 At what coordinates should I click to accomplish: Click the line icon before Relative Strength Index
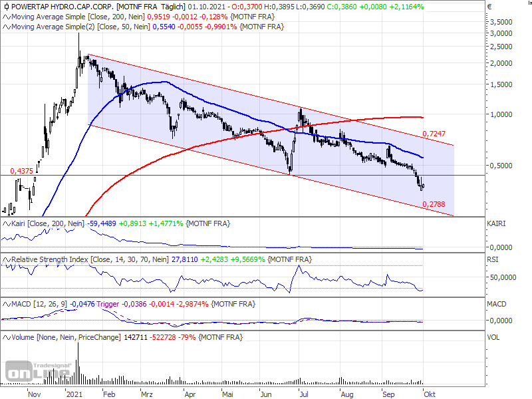[x=7, y=259]
